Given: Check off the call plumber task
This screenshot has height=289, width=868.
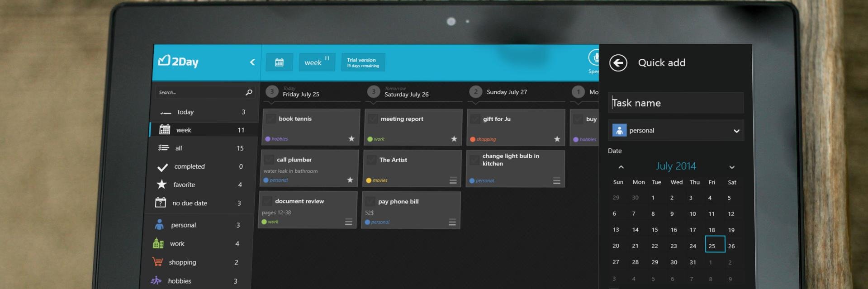Looking at the screenshot, I should pyautogui.click(x=269, y=160).
